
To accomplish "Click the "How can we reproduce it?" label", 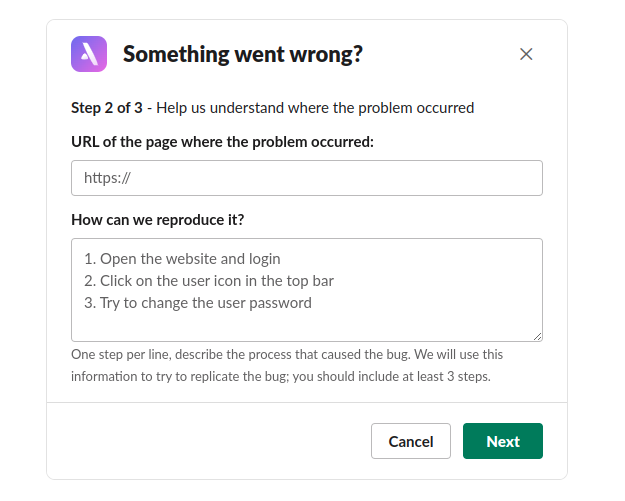I will coord(158,220).
